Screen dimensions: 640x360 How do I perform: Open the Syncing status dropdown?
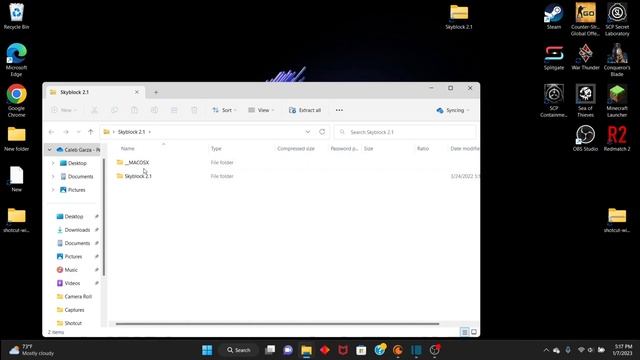(x=453, y=110)
